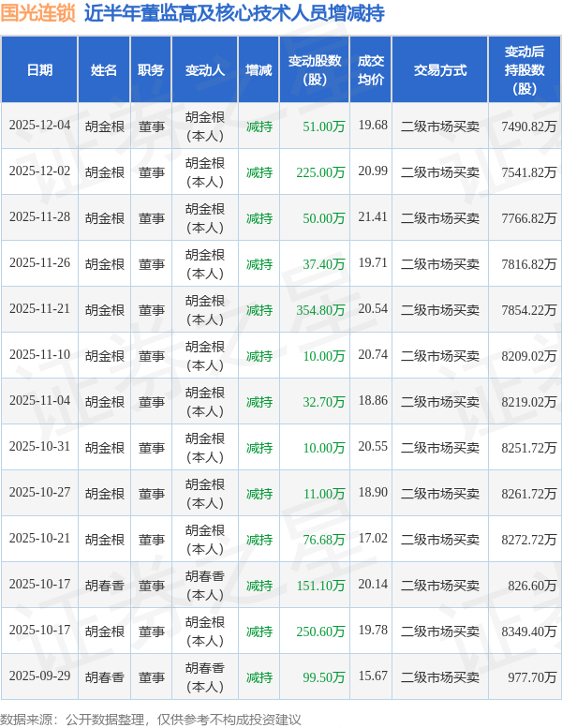Click the share change 99.50万
The image size is (562, 728).
(324, 677)
